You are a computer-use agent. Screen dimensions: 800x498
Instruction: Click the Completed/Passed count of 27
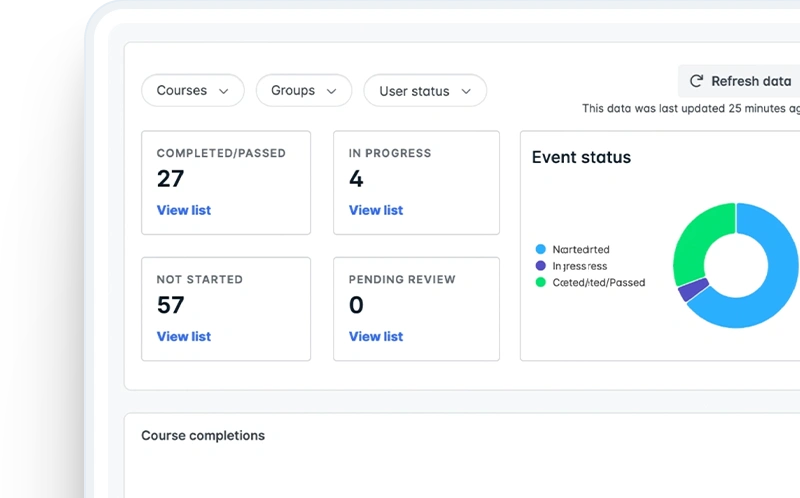[170, 179]
